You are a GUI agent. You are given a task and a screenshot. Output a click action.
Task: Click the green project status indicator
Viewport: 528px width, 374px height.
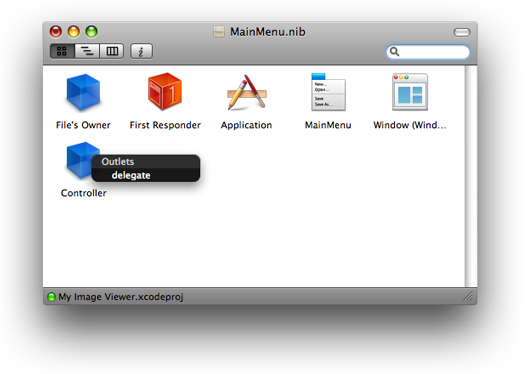pyautogui.click(x=51, y=297)
